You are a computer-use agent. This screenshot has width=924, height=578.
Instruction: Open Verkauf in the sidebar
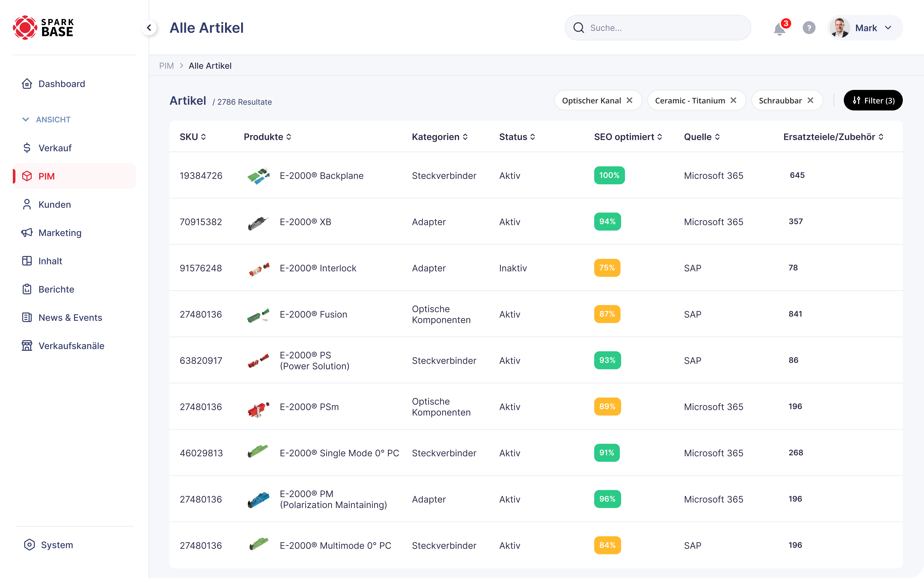[74, 148]
